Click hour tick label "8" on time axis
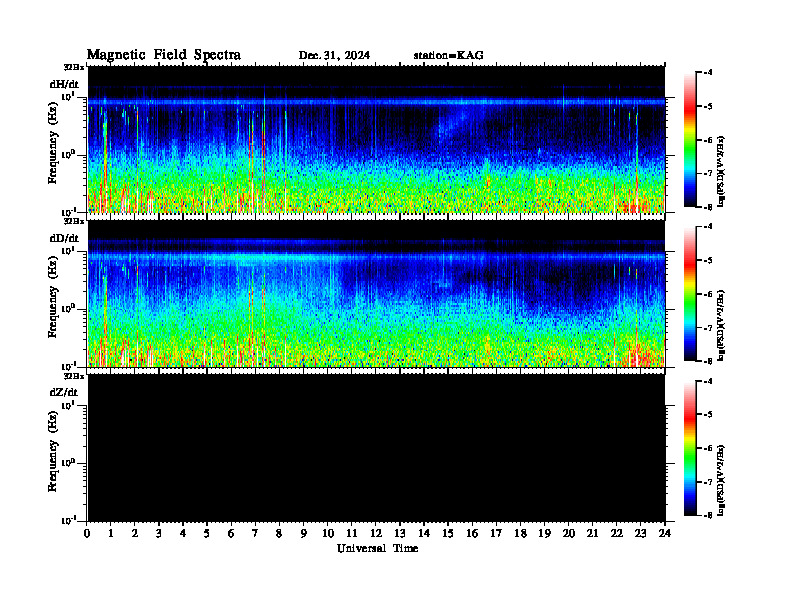The height and width of the screenshot is (612, 792). pos(279,533)
